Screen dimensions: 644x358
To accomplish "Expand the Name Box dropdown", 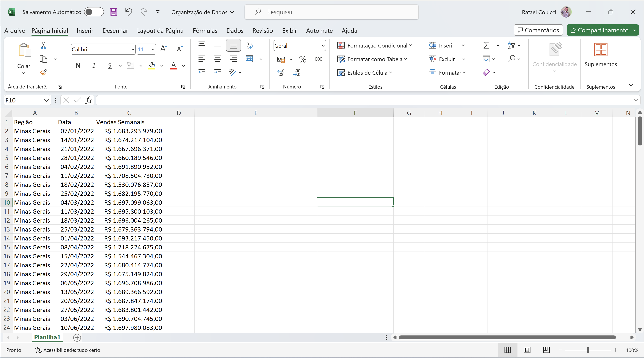I will point(46,100).
